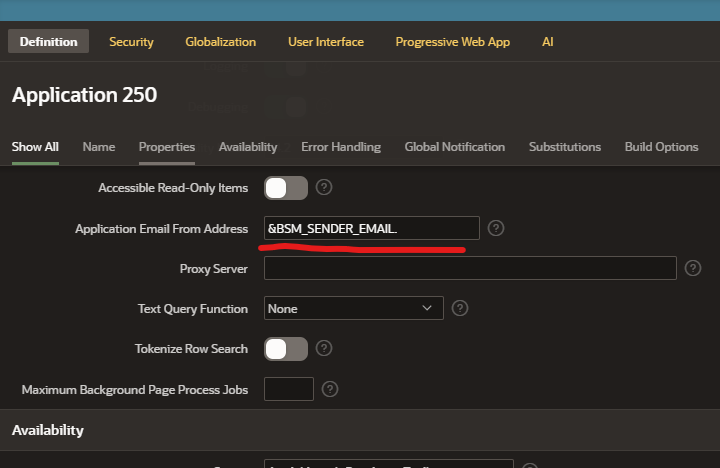Go to the Progressive Web App tab
This screenshot has width=720, height=468.
(452, 42)
